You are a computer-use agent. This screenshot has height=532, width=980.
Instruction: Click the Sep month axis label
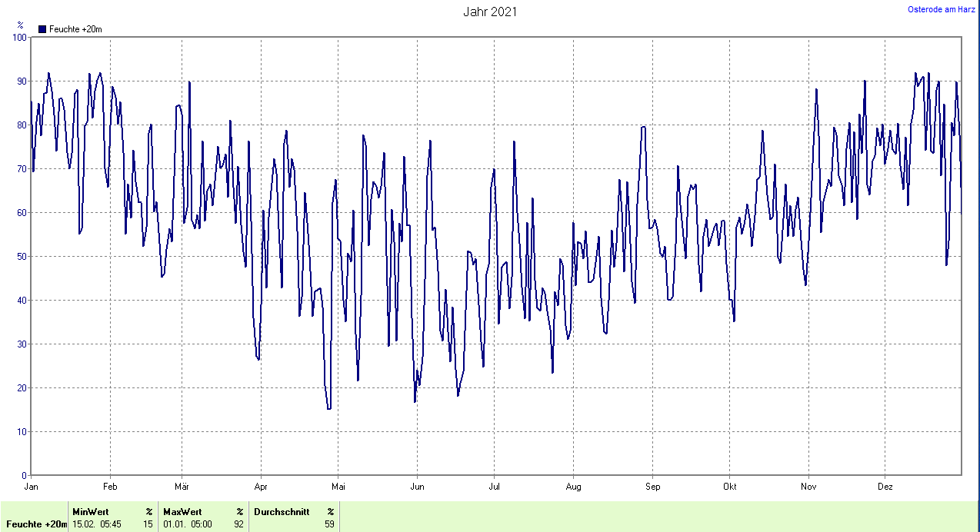[x=652, y=486]
